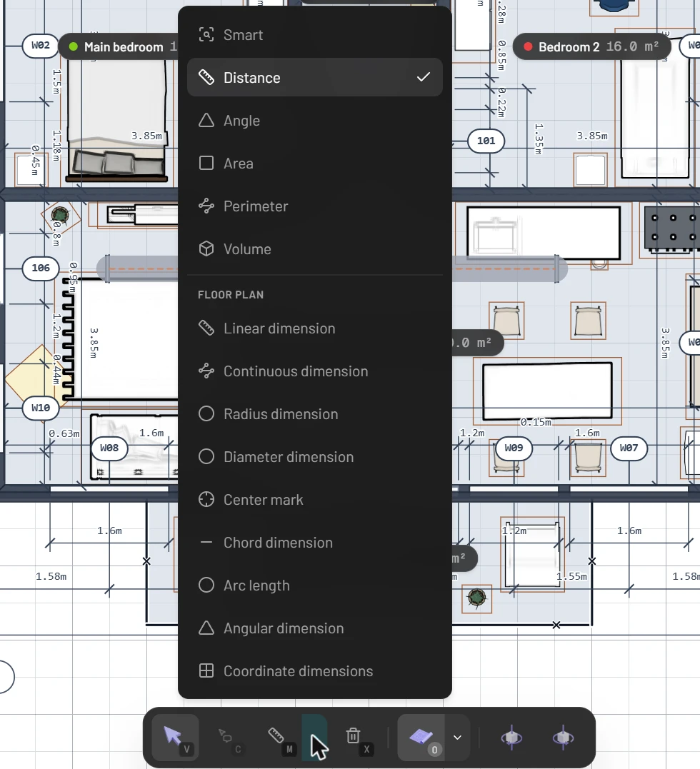Image resolution: width=700 pixels, height=769 pixels.
Task: Click the Perimeter path icon
Action: 206,206
